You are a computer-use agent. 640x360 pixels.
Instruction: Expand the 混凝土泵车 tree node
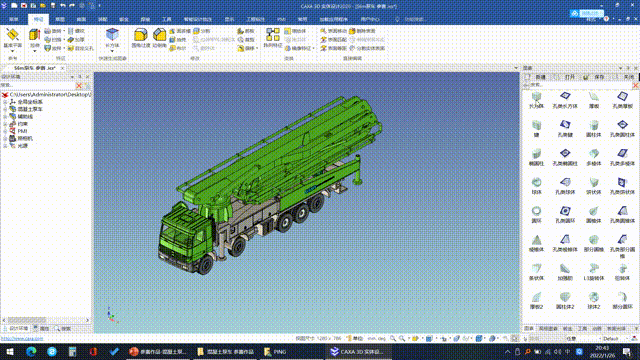pyautogui.click(x=5, y=109)
